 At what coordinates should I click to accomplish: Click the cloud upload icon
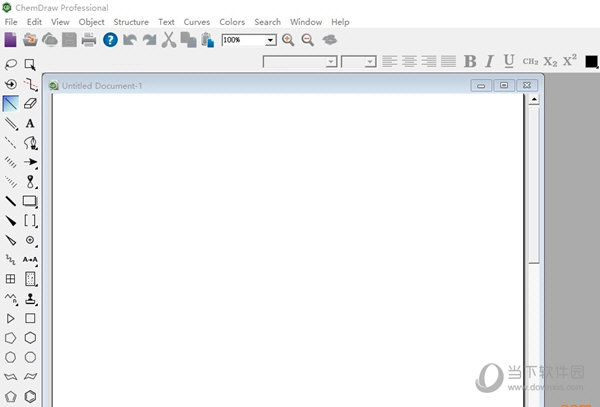[x=50, y=40]
